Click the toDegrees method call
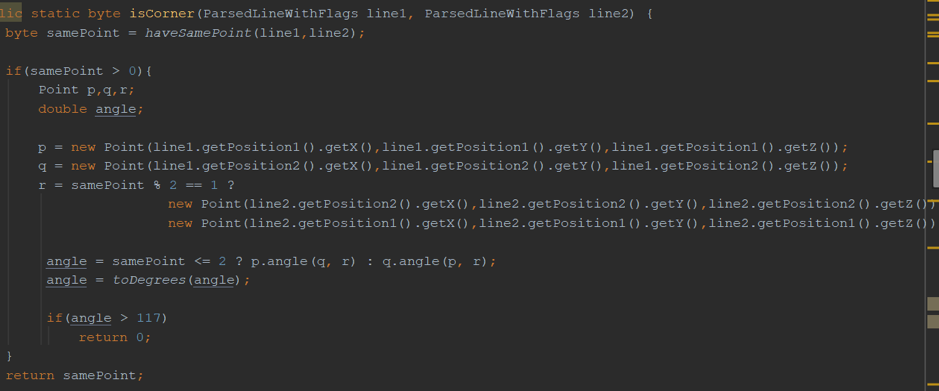The image size is (939, 391). [150, 280]
